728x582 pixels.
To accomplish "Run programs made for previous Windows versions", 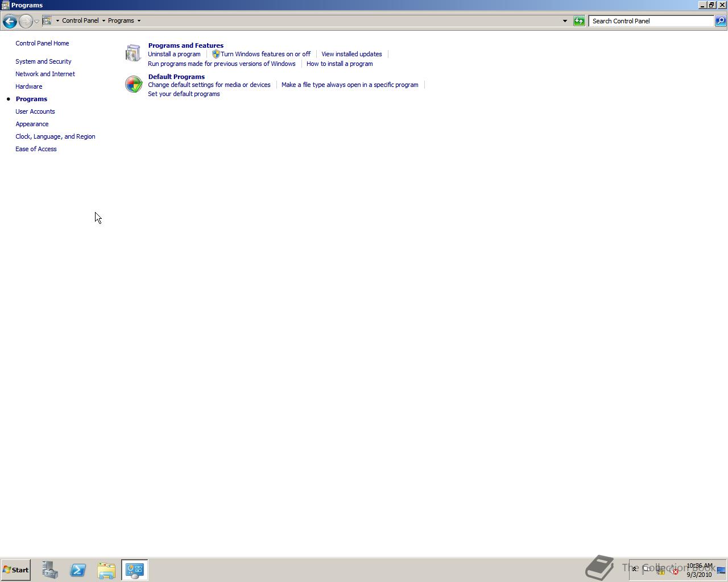I will pos(221,64).
